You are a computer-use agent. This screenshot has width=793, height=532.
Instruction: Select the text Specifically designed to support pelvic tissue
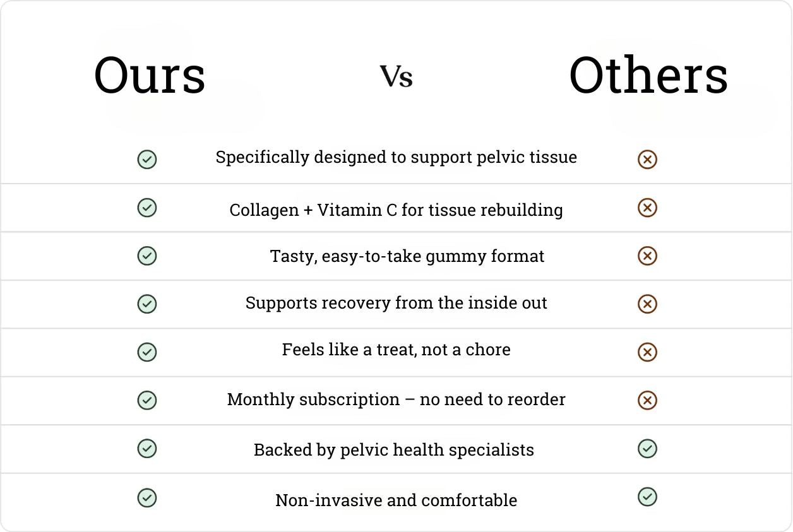(396, 157)
